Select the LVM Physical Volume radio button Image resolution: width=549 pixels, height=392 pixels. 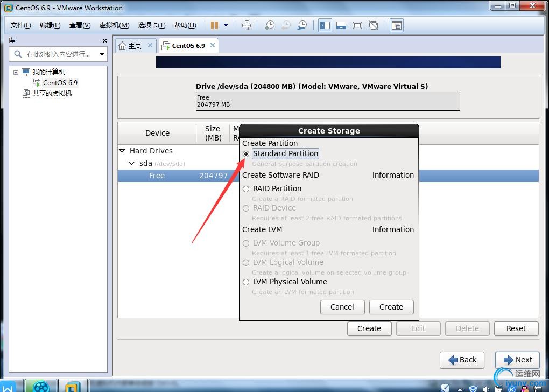[246, 282]
